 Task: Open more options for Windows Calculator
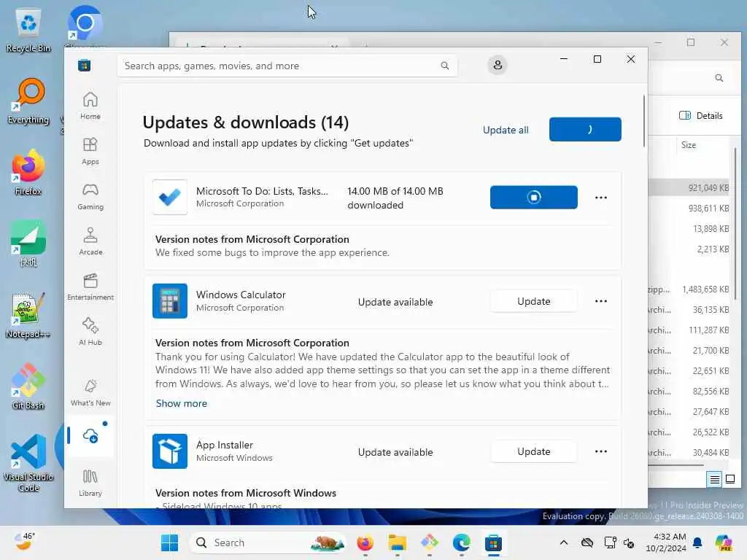[601, 301]
